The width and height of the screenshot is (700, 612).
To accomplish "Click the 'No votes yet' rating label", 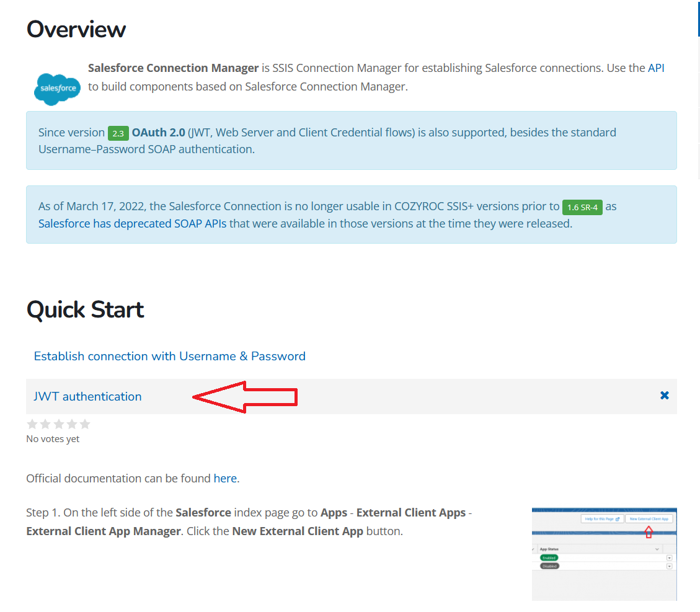I will pos(53,439).
